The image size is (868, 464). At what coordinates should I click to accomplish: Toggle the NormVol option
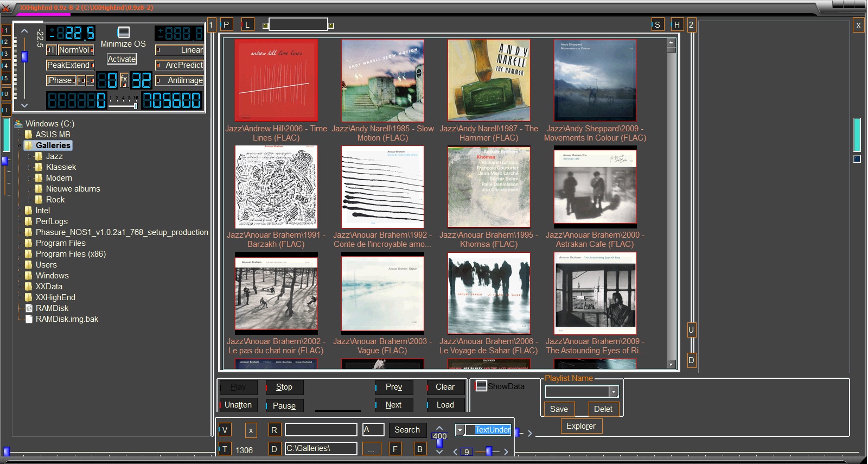click(x=76, y=50)
